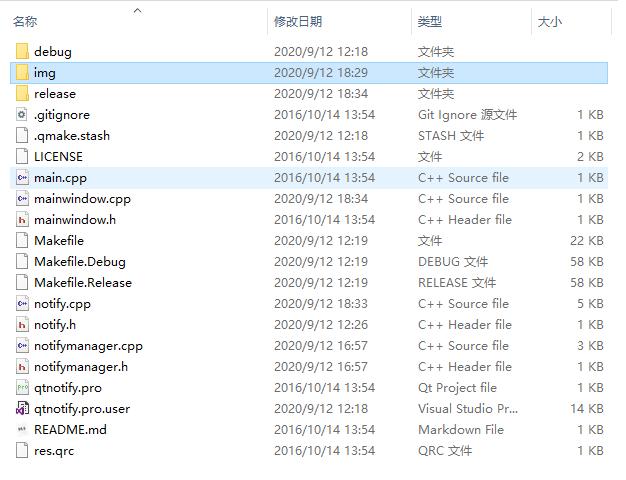Screen dimensions: 626x480
Task: Click the Makefile blank file icon
Action: 22,241
